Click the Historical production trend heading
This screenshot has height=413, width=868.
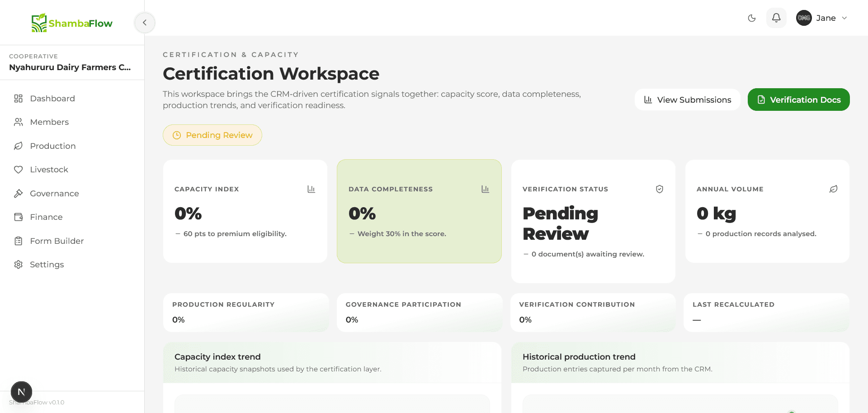coord(579,357)
